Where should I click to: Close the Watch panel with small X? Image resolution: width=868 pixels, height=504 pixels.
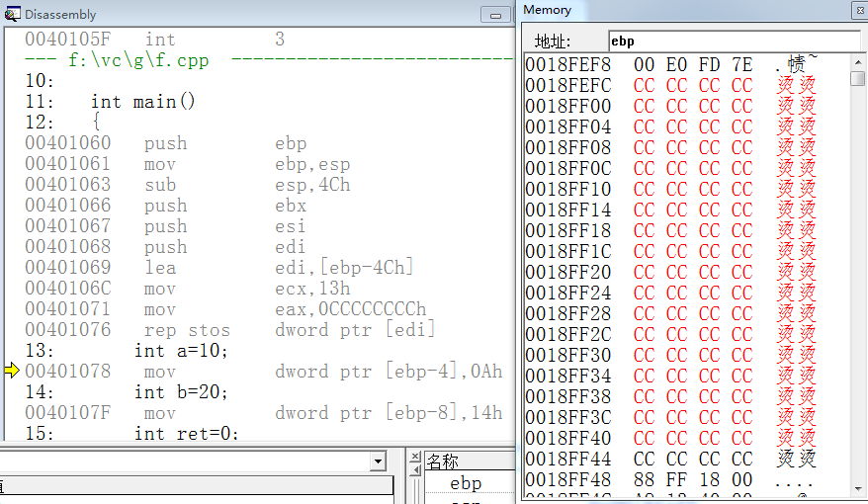click(x=415, y=457)
